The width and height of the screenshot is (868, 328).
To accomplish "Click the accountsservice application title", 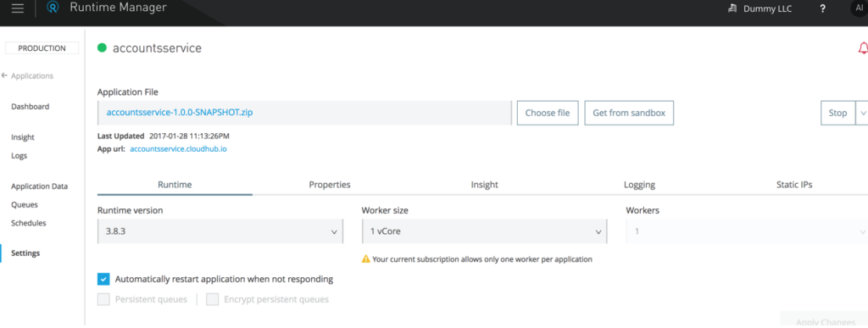I will (157, 48).
